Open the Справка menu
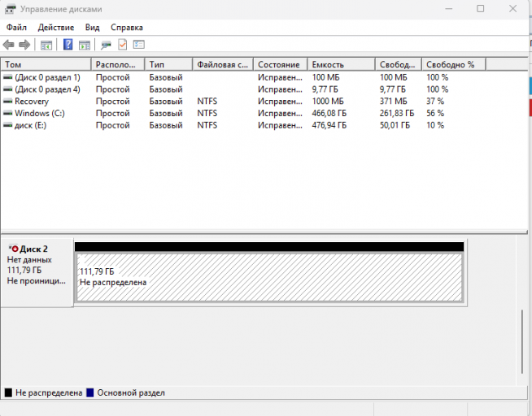Image resolution: width=532 pixels, height=416 pixels. coord(127,28)
